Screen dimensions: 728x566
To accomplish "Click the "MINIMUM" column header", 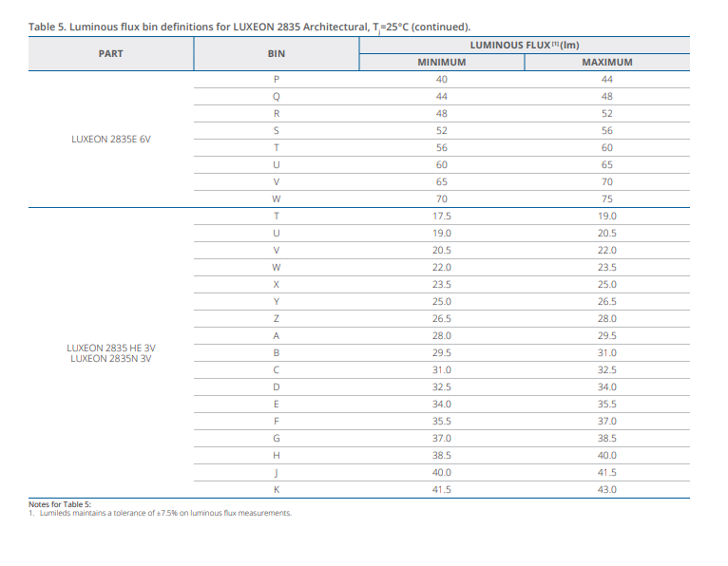I will click(442, 62).
